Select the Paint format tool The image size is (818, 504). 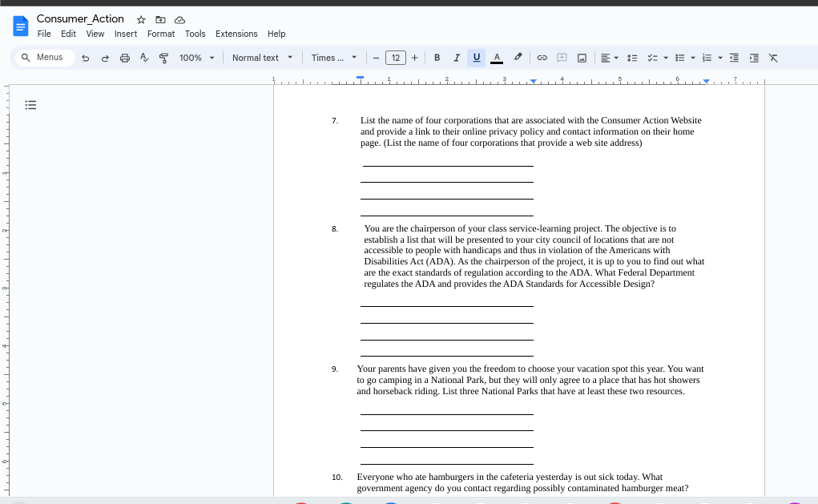[163, 58]
